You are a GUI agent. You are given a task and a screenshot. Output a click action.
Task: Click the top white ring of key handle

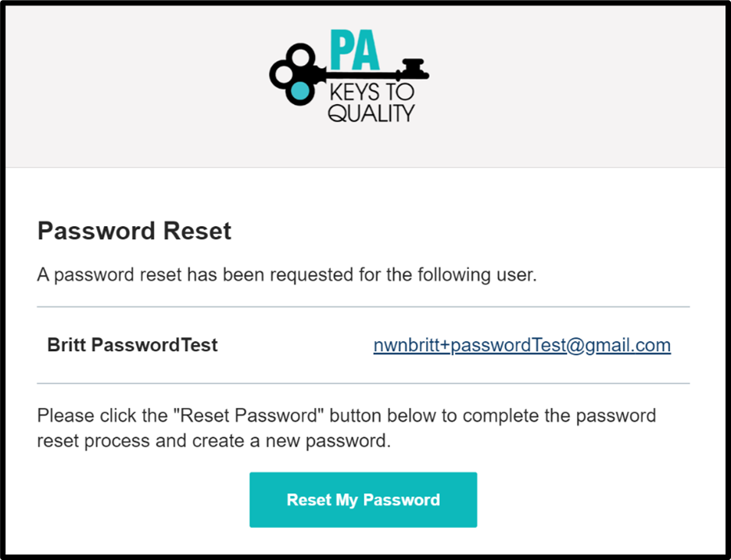coord(299,58)
